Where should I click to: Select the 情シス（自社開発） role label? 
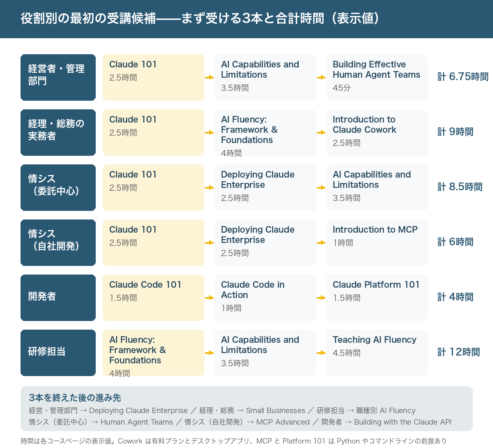pyautogui.click(x=58, y=242)
